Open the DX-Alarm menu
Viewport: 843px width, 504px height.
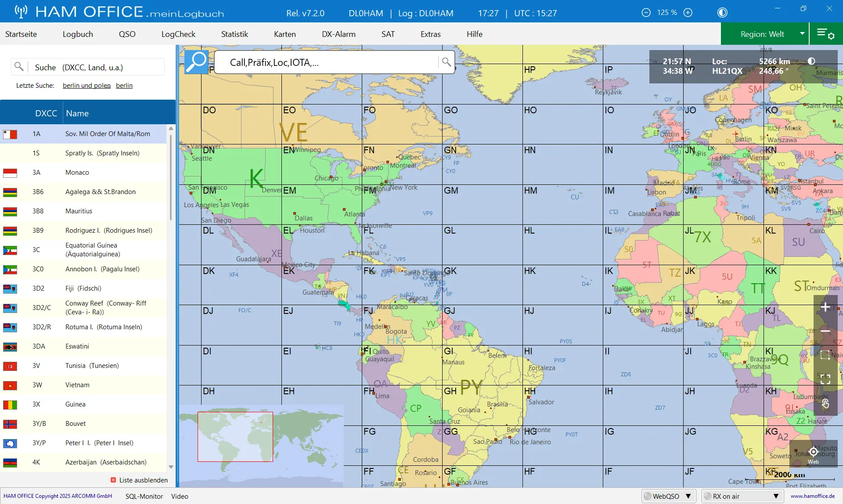[x=339, y=34]
